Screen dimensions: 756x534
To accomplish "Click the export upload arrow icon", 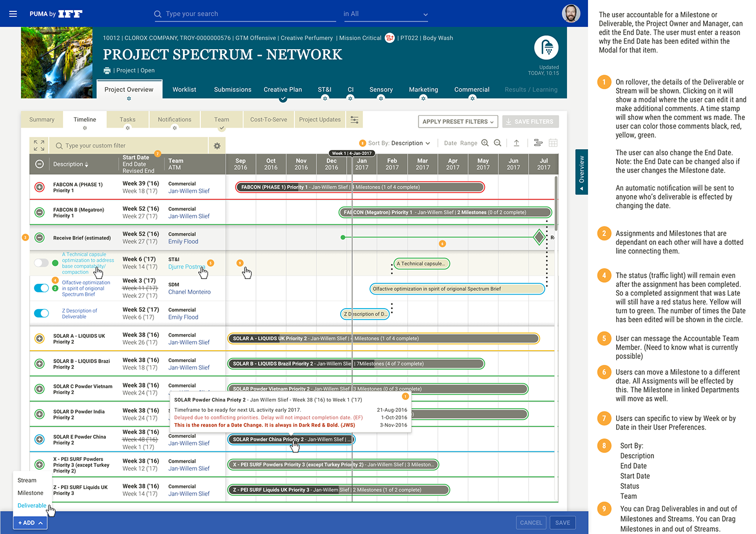I will (516, 143).
